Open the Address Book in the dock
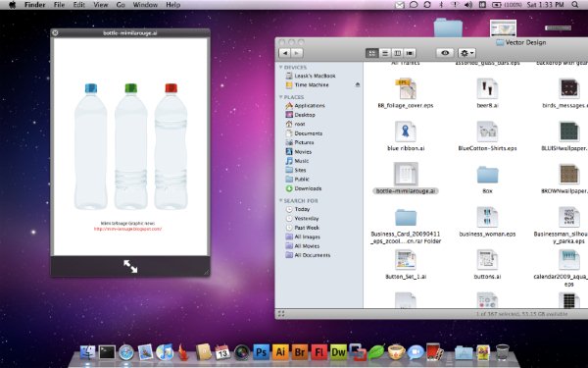The image size is (588, 368). tap(203, 352)
